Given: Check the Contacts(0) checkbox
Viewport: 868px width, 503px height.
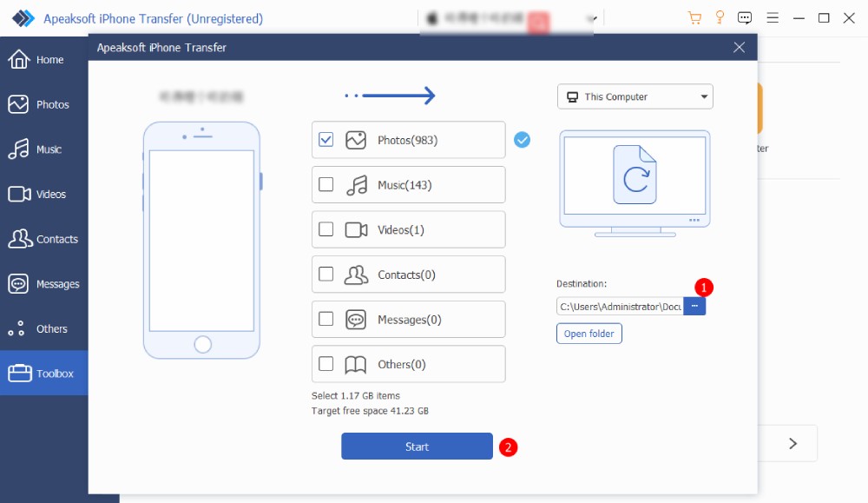Looking at the screenshot, I should pos(326,275).
